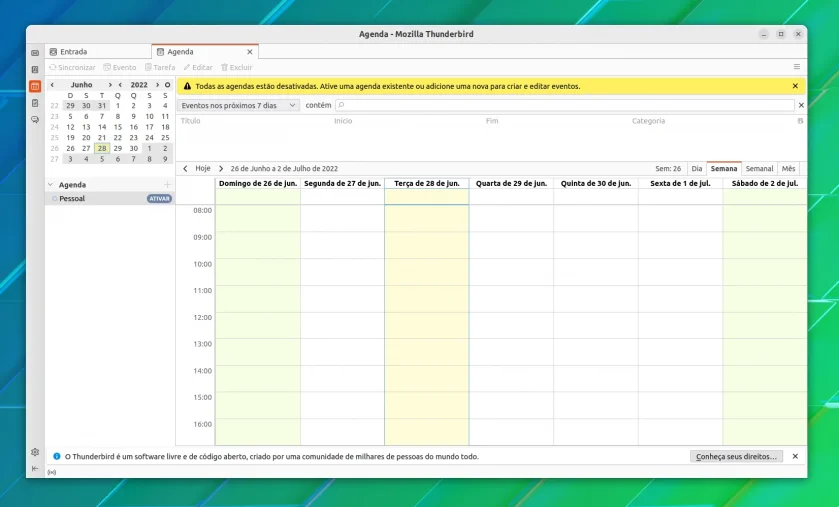The image size is (840, 507).
Task: Sort events by Título column
Action: click(x=190, y=121)
